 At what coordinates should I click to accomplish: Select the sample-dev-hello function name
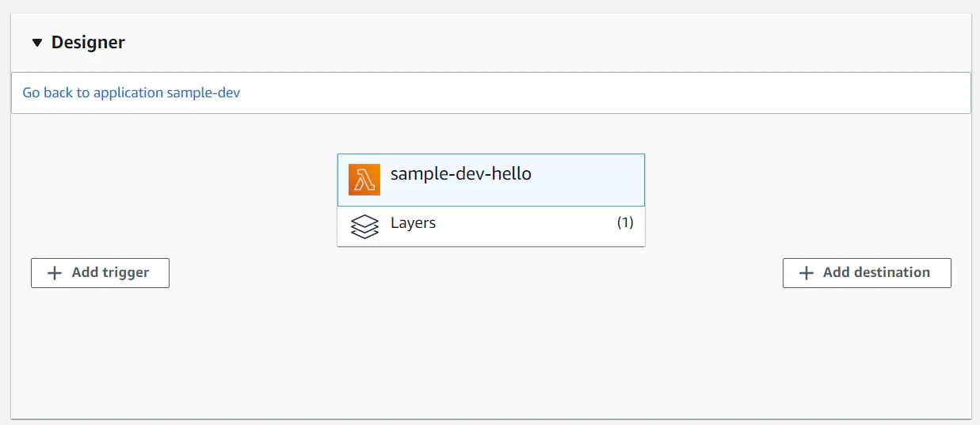tap(461, 173)
